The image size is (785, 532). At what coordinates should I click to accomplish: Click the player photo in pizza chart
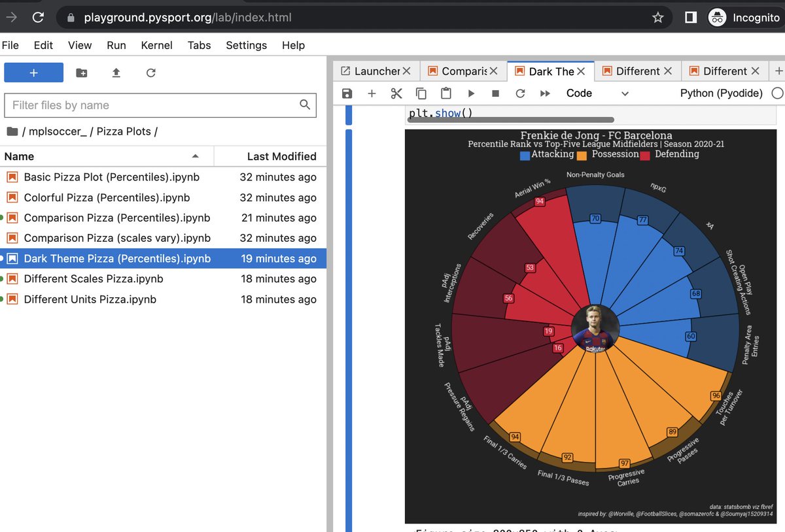point(595,329)
